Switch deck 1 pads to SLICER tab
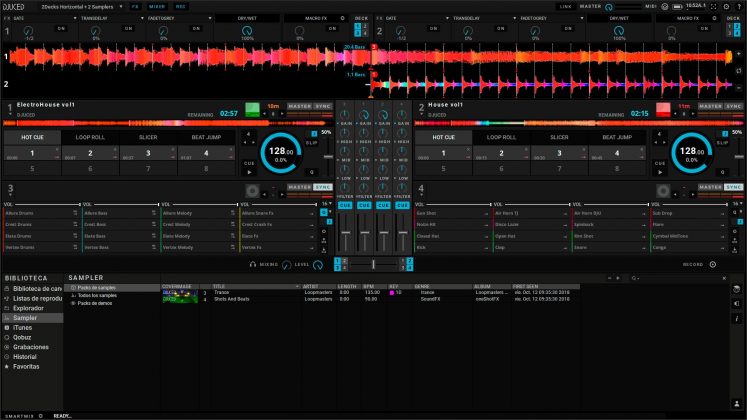This screenshot has width=747, height=420. click(148, 137)
